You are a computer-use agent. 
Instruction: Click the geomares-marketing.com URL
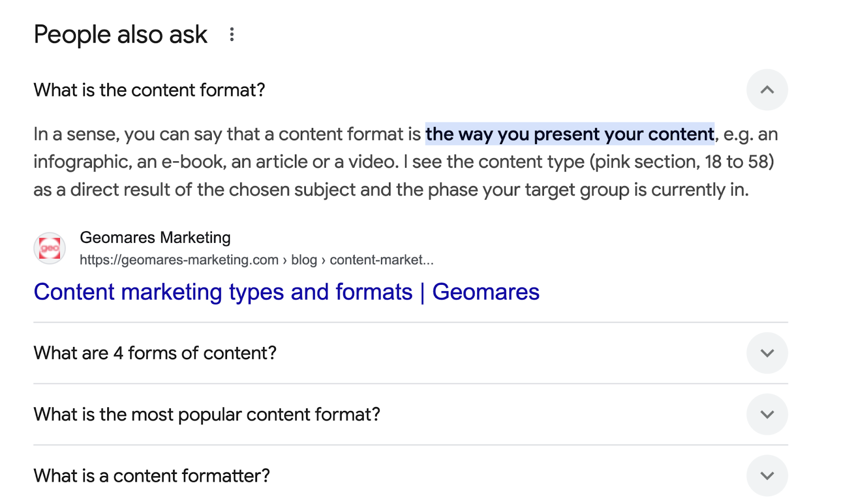point(179,260)
